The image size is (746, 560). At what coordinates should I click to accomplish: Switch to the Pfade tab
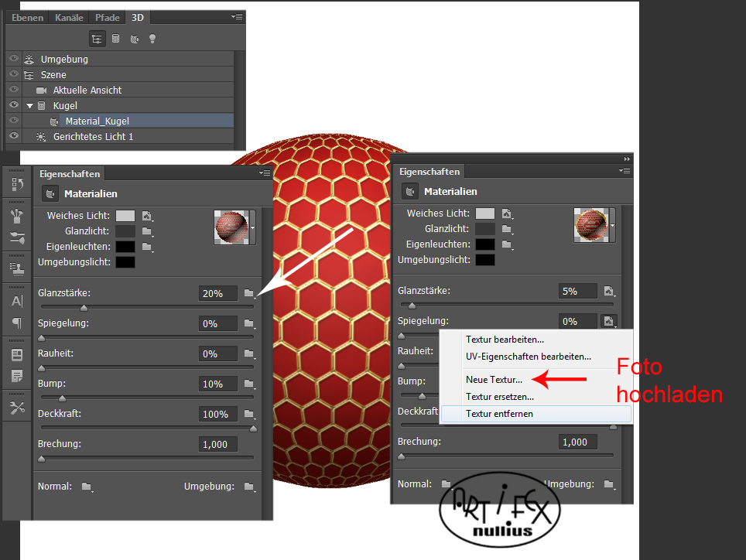[107, 18]
